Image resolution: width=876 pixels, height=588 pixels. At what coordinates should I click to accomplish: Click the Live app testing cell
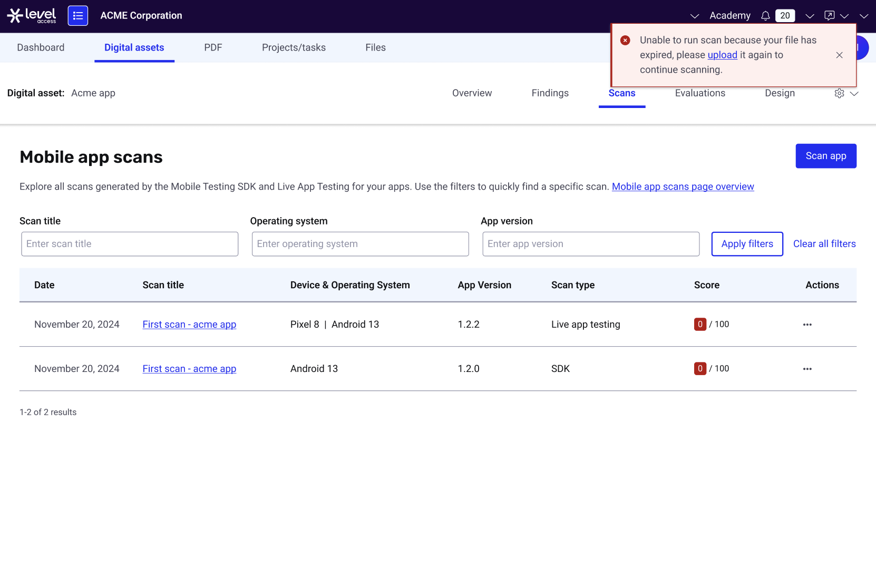[586, 325]
